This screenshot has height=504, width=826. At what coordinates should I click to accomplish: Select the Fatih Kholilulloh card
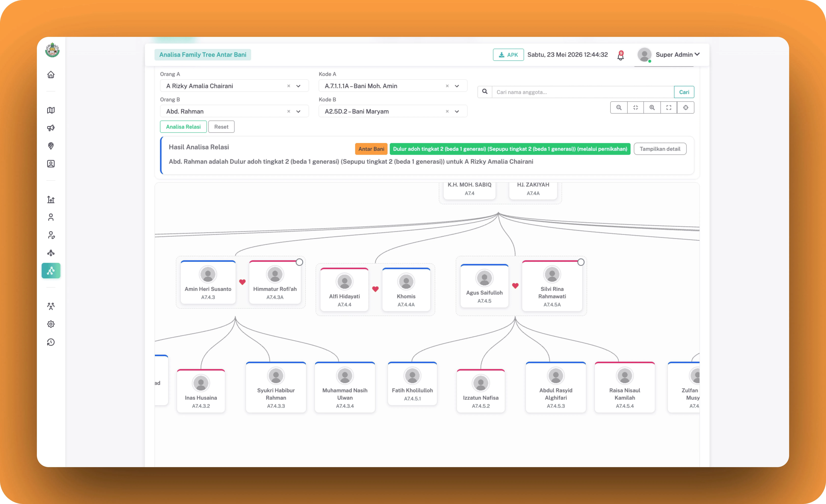pyautogui.click(x=412, y=383)
